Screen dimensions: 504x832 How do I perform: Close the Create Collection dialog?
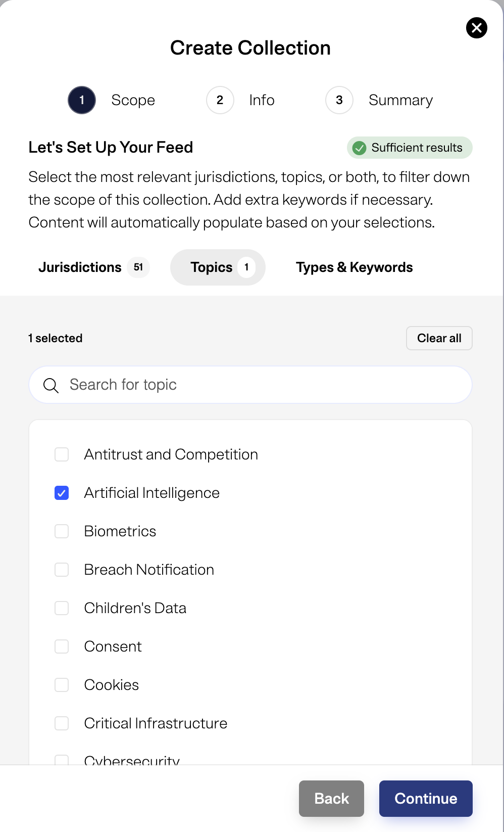point(476,28)
